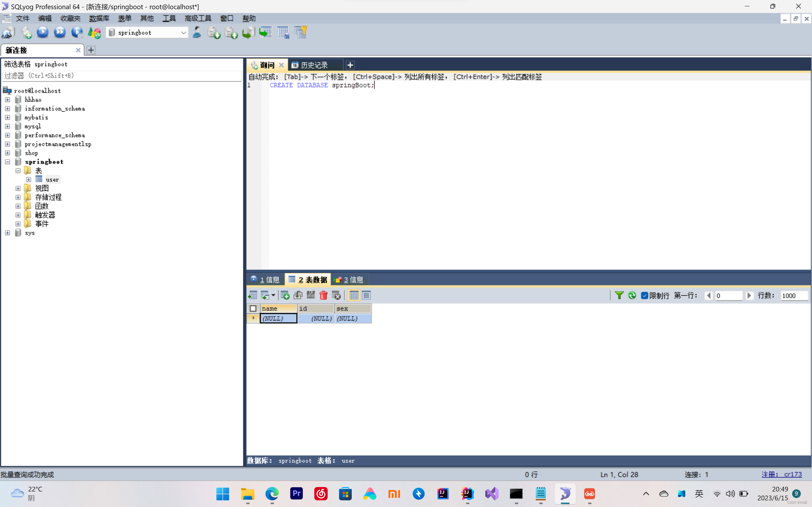Click the 注册: cr173 link
Viewport: 812px width, 507px height.
pyautogui.click(x=781, y=474)
